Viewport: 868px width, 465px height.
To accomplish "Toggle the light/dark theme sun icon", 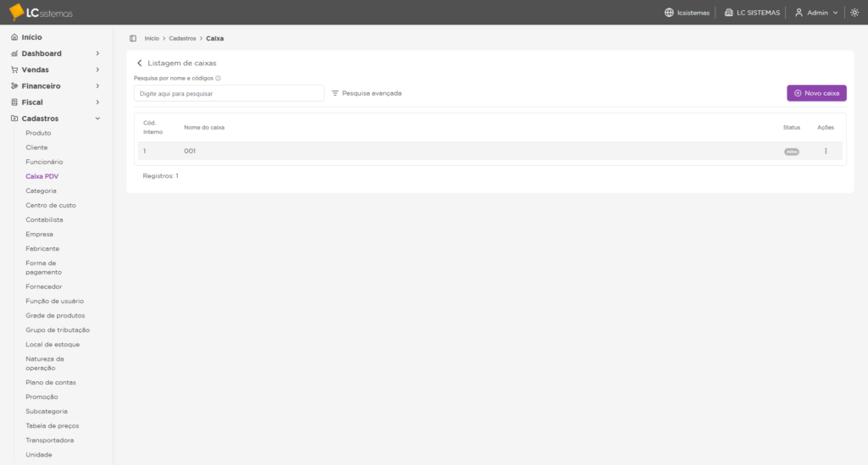I will [x=854, y=13].
